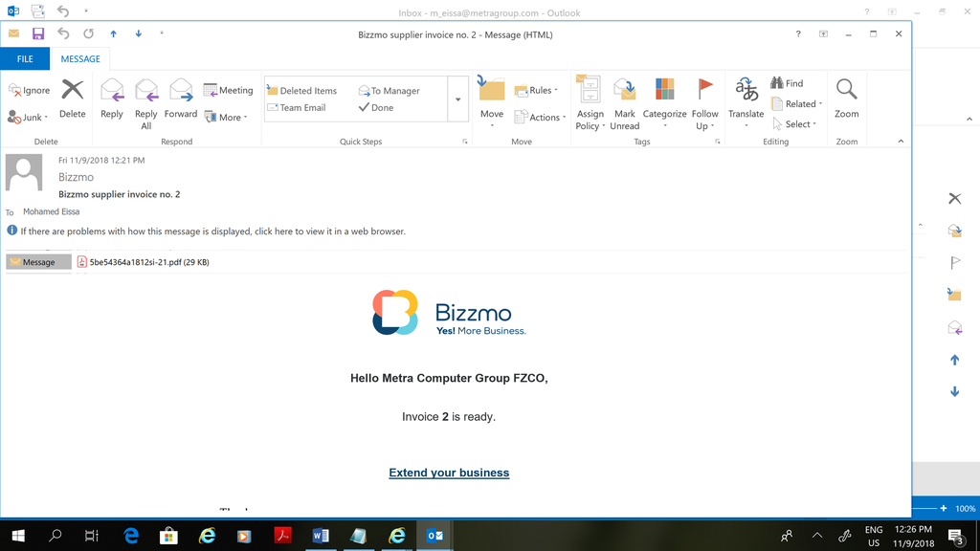980x551 pixels.
Task: Go to previous item with up arrow
Action: point(113,33)
